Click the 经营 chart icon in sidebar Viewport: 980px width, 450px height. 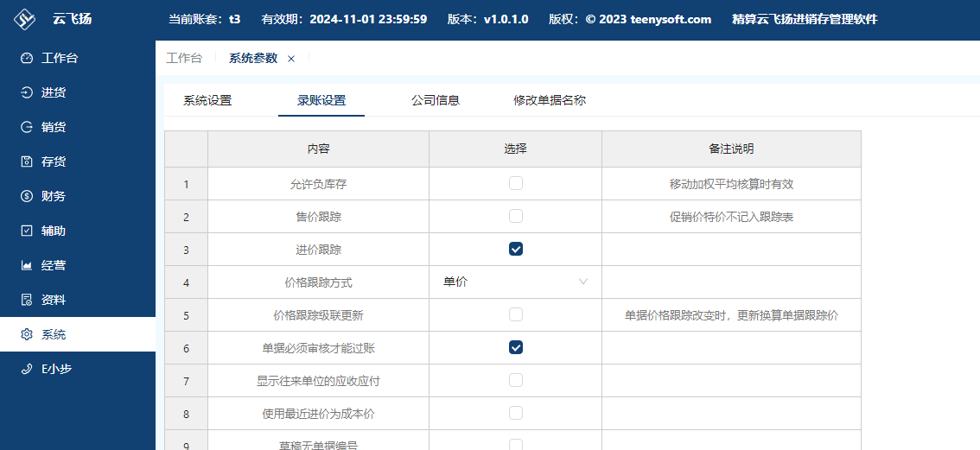tap(26, 266)
